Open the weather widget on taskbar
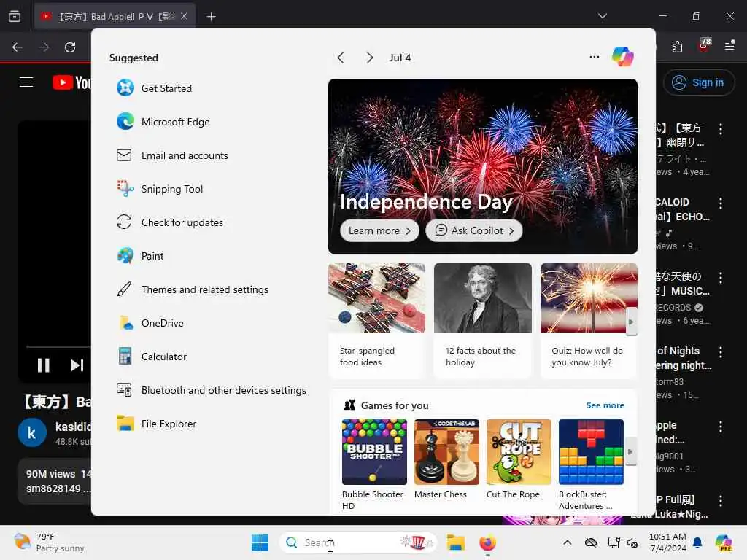The width and height of the screenshot is (747, 560). point(49,542)
